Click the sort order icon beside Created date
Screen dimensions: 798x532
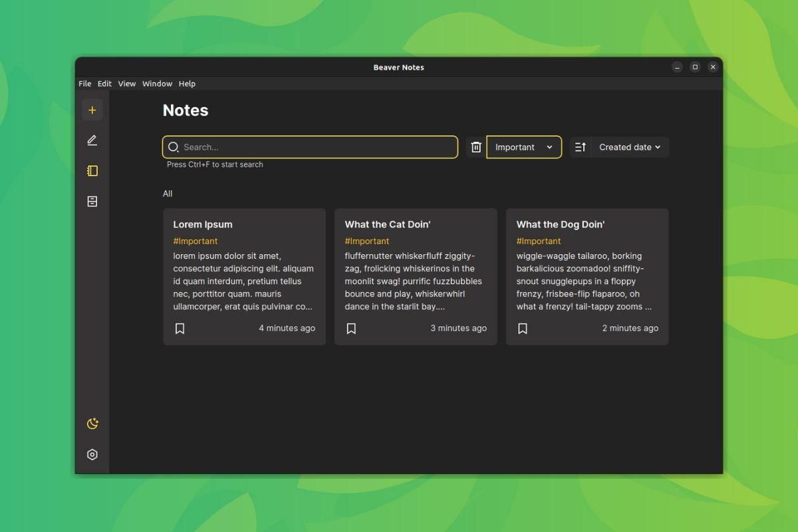pos(579,147)
